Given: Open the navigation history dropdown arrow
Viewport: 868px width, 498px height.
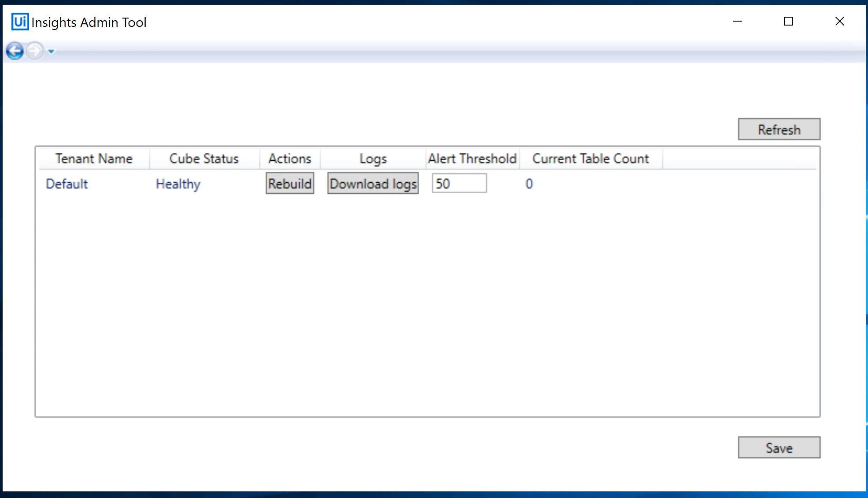Looking at the screenshot, I should click(x=51, y=52).
